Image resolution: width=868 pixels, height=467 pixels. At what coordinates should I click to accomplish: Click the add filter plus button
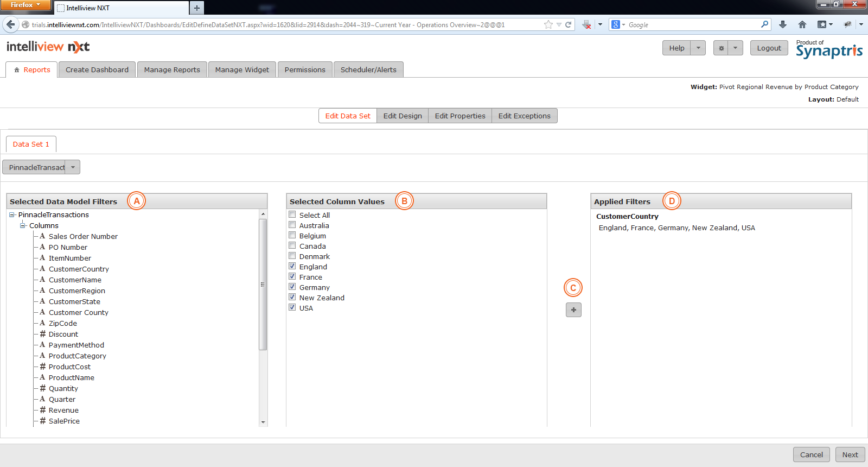click(573, 310)
